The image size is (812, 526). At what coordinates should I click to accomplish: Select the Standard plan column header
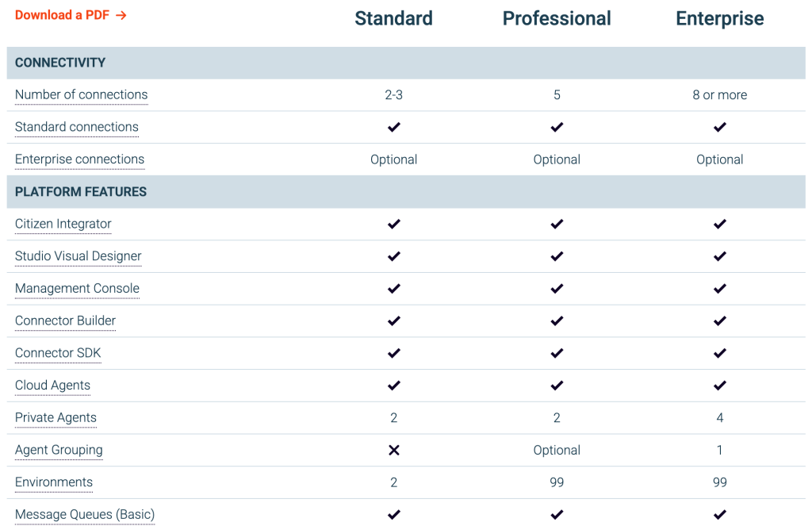coord(393,19)
